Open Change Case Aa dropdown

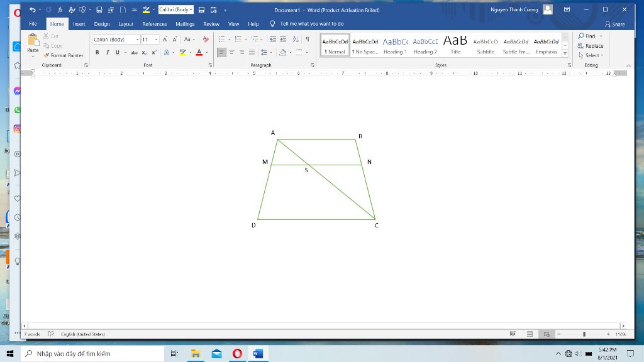click(x=189, y=40)
